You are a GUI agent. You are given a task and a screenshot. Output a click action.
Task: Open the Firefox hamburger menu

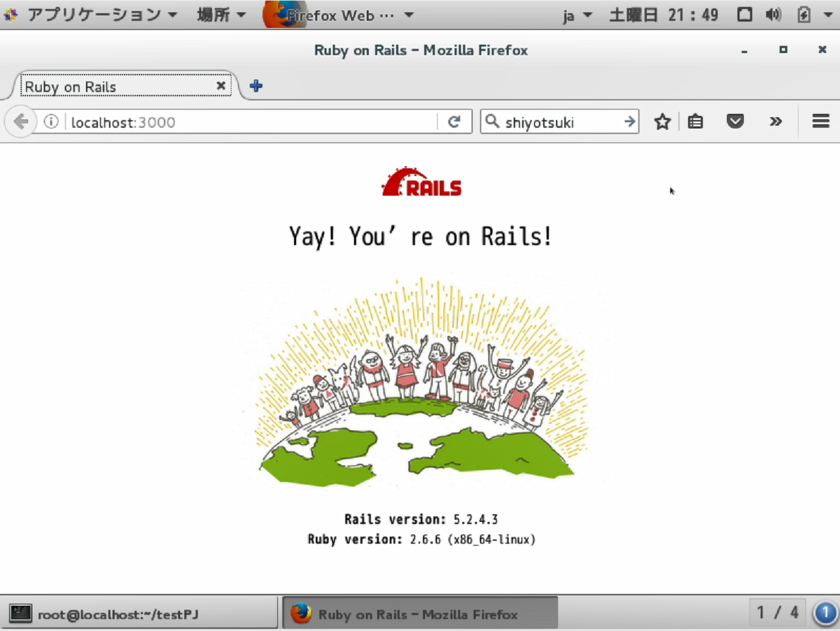pos(820,121)
